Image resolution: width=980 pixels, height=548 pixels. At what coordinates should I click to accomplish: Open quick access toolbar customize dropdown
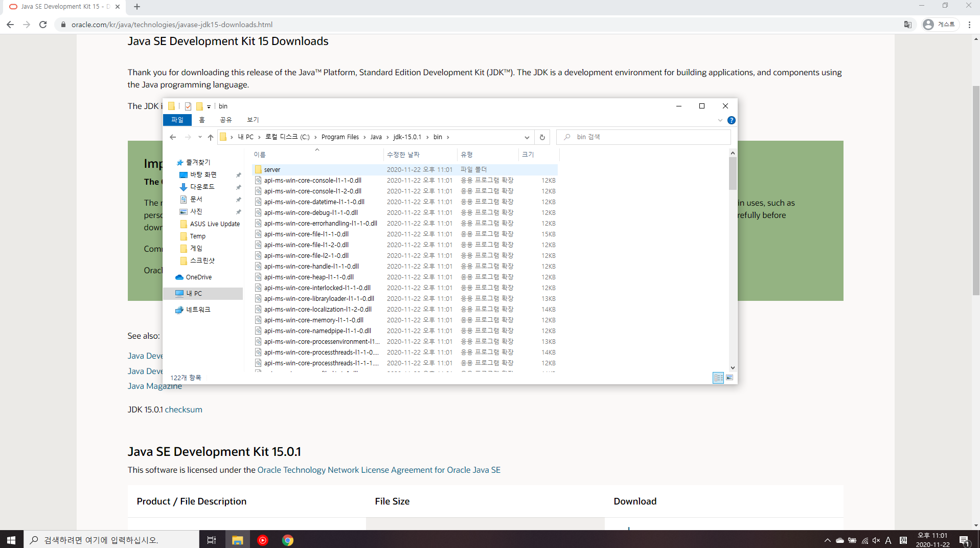(209, 107)
